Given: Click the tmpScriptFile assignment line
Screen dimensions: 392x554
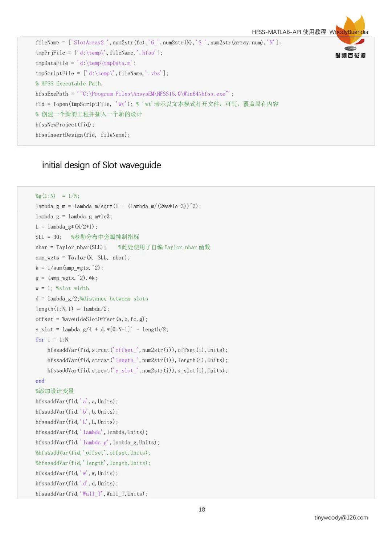Looking at the screenshot, I should (102, 73).
